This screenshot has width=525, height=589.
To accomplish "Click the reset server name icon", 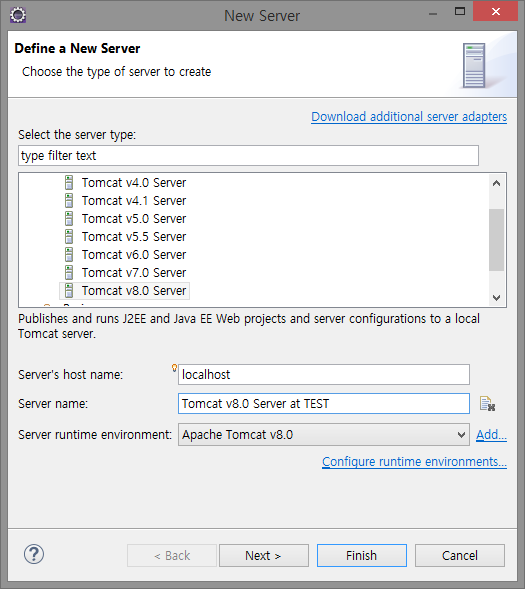I will 487,404.
